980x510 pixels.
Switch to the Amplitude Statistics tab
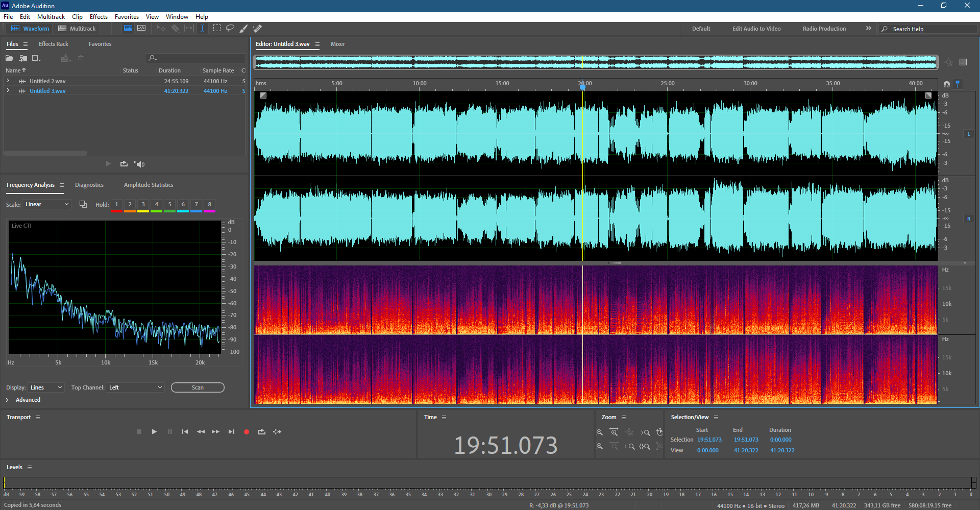[149, 185]
